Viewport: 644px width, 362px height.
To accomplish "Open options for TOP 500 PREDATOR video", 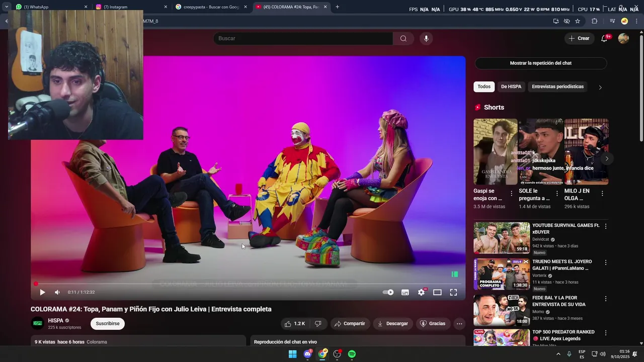I will [606, 333].
